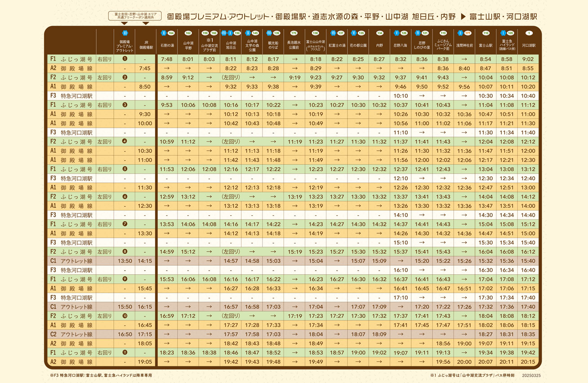Select the 石割の湯 column header
Screen dimensions: 588x383
point(166,46)
